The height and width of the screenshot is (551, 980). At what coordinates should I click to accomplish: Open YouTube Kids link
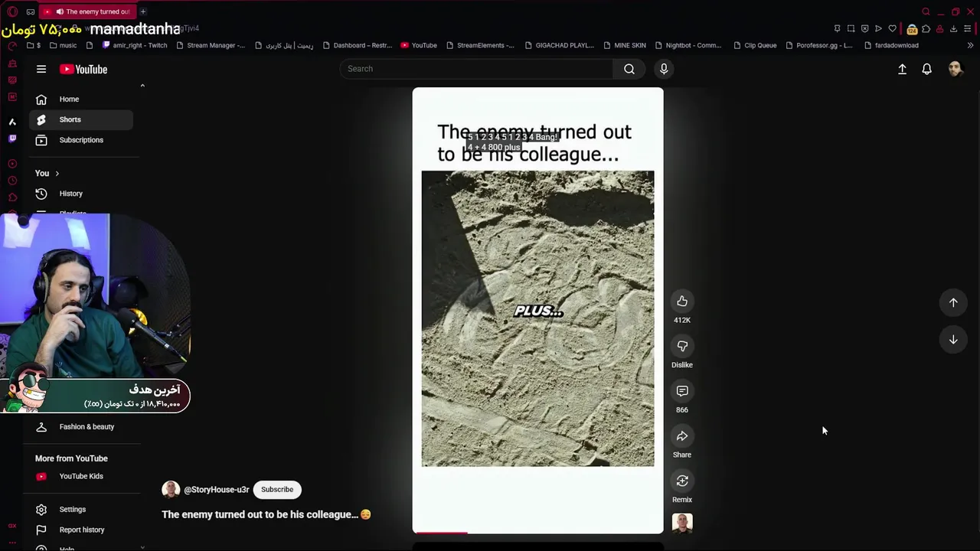81,476
